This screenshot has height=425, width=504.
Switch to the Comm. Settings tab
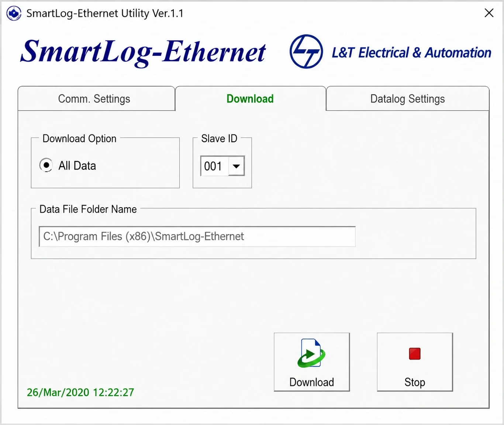pos(96,99)
